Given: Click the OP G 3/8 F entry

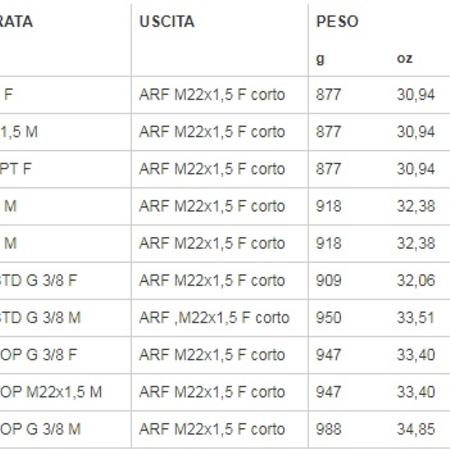Looking at the screenshot, I should [39, 355].
